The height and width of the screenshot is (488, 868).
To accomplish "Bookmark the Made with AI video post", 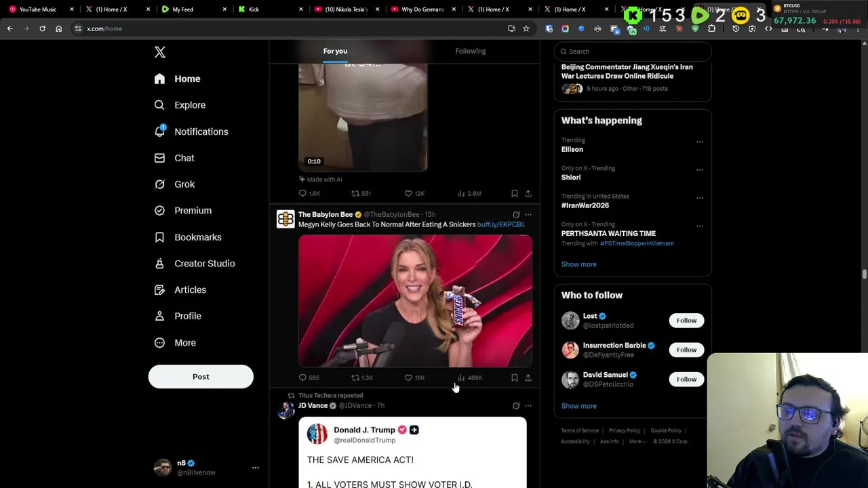I will tap(515, 194).
